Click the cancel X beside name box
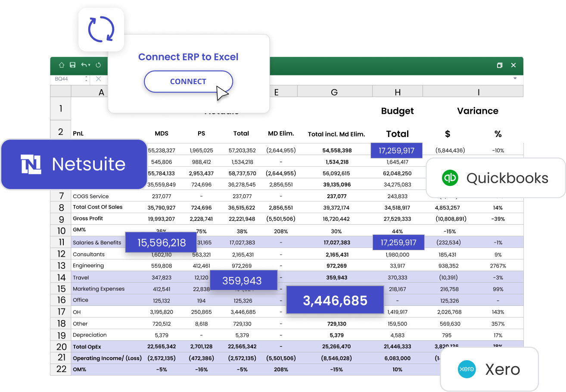The width and height of the screenshot is (566, 392). pyautogui.click(x=99, y=79)
